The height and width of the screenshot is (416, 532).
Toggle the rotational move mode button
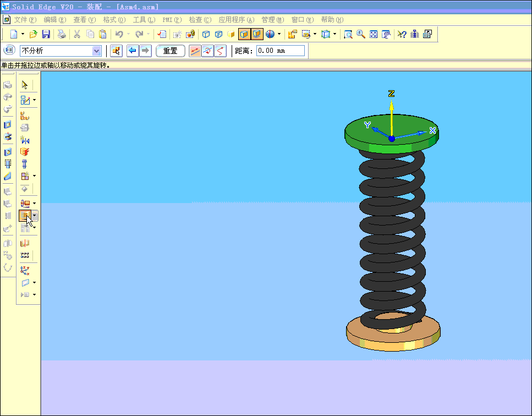207,51
